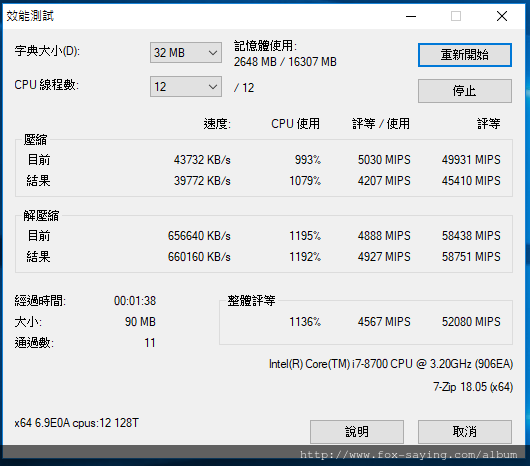Close the 效能測試 benchmark window

point(502,16)
